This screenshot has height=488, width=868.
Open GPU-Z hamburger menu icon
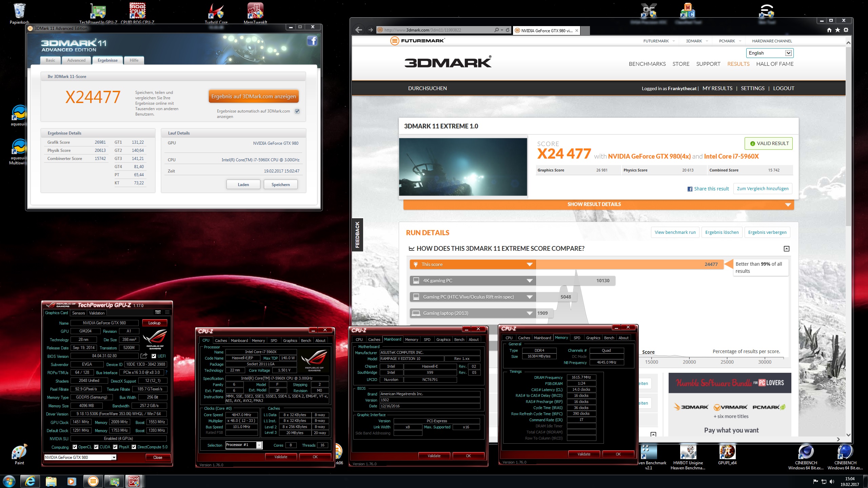[x=167, y=312]
